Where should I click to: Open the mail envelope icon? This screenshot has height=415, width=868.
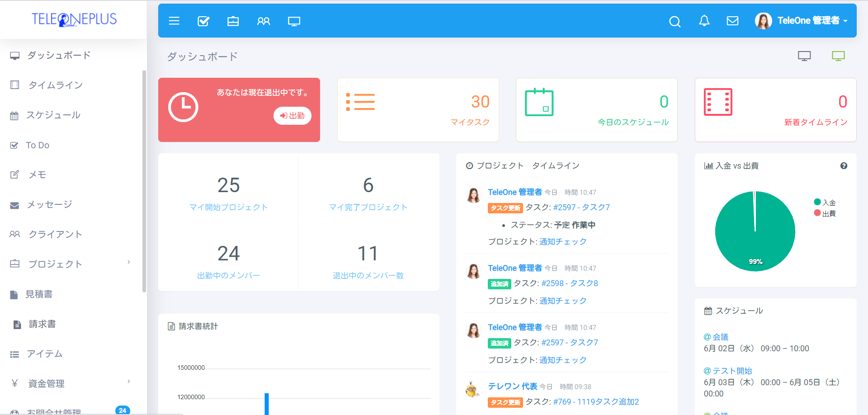point(732,21)
